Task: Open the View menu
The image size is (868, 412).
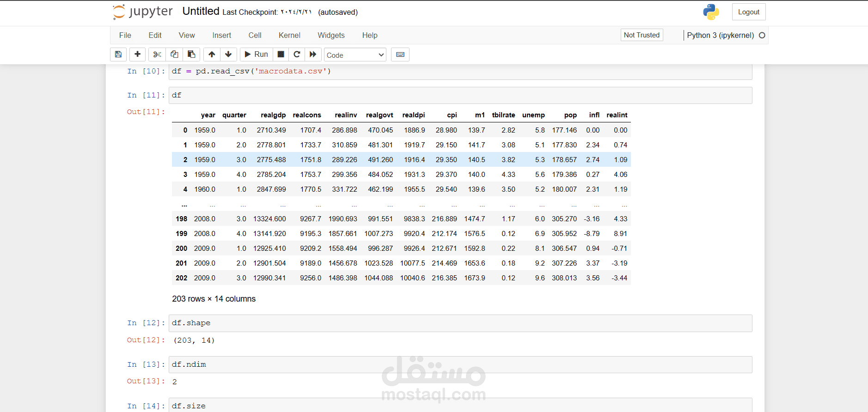Action: pos(187,35)
